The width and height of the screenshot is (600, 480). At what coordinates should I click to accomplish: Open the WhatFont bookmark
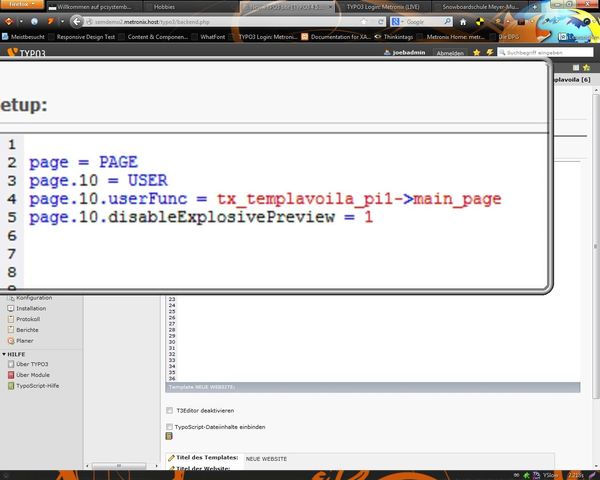click(213, 36)
